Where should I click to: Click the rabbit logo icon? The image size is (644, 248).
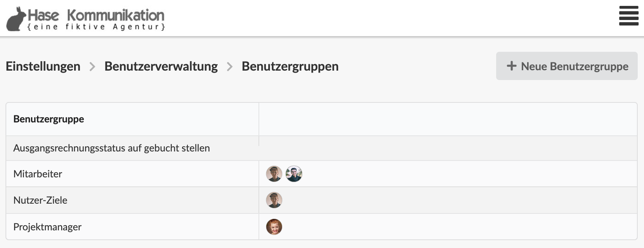pos(16,18)
